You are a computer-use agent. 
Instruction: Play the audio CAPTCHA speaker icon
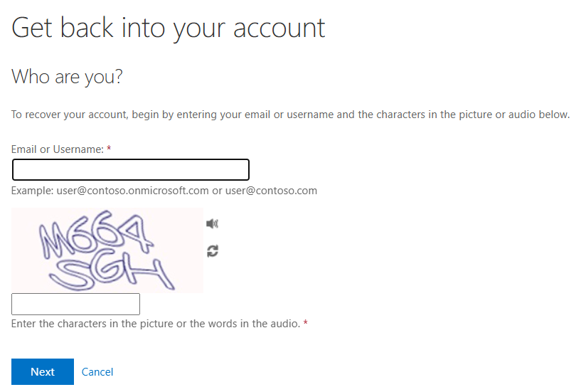[x=213, y=223]
